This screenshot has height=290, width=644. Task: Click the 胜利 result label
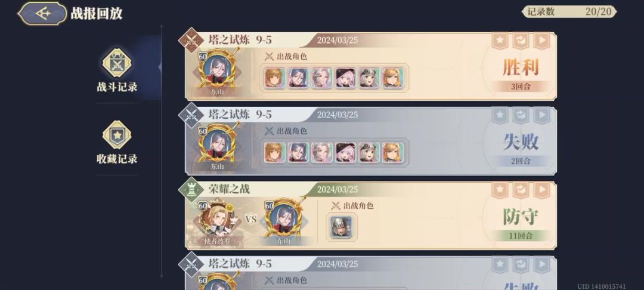coord(521,68)
